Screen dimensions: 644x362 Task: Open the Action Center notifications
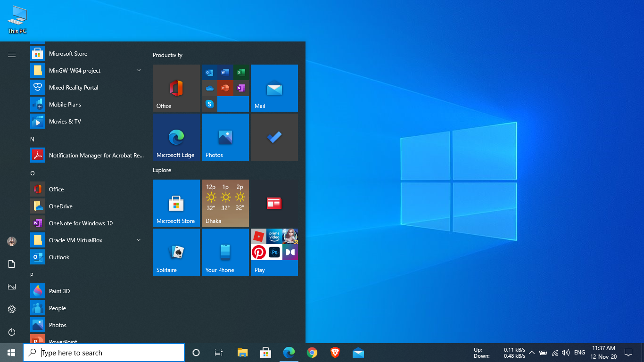[x=628, y=353]
